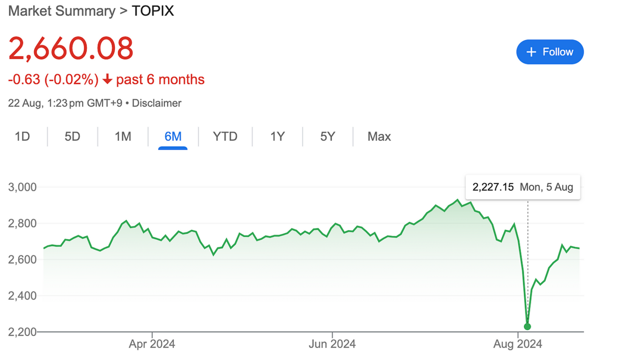
Task: Click the Jun 2024 axis label
Action: pyautogui.click(x=332, y=343)
